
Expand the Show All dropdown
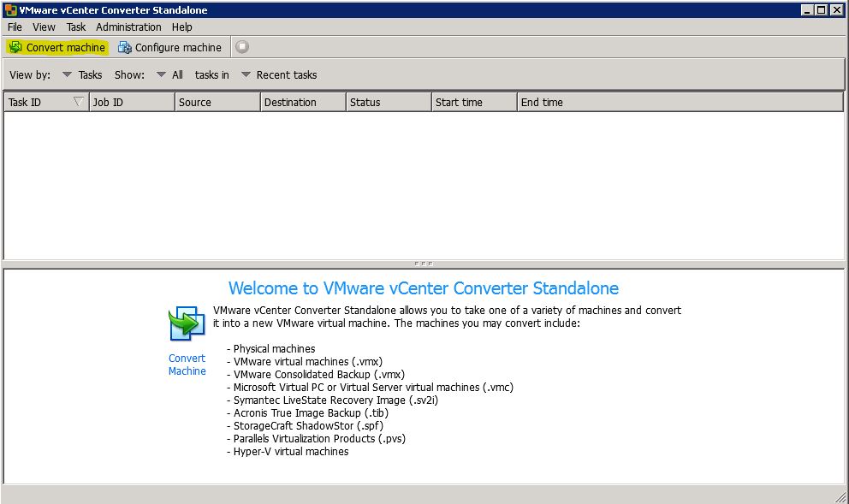click(x=161, y=74)
